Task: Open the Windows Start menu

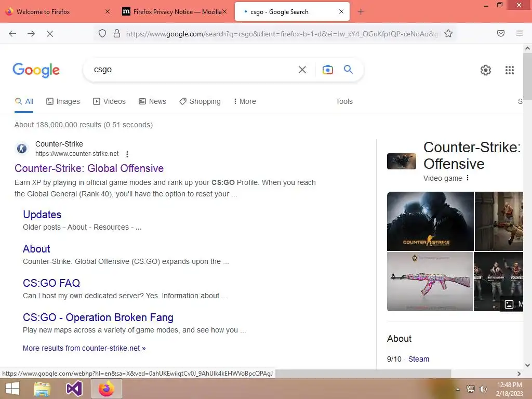Action: (x=12, y=389)
